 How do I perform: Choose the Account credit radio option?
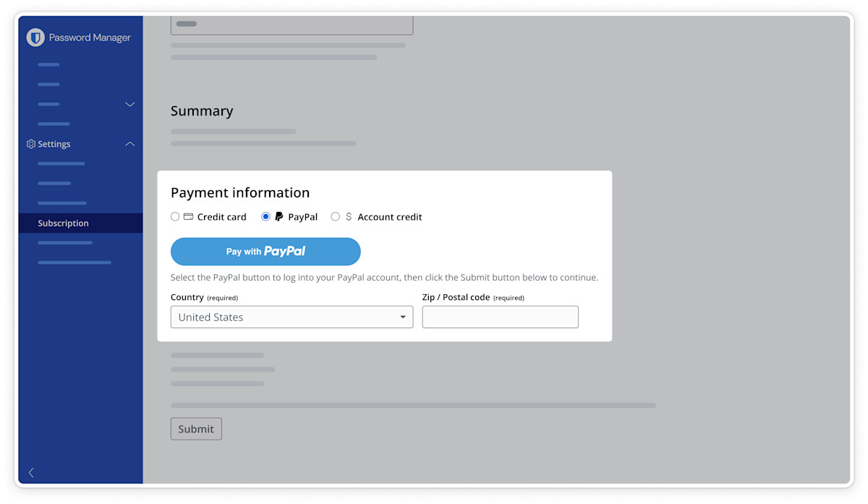335,216
